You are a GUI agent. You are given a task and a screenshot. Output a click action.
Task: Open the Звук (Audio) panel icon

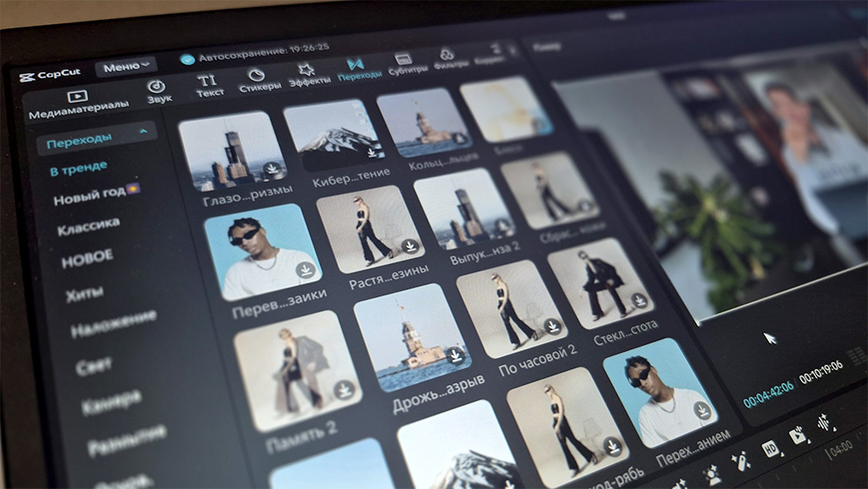pos(157,87)
